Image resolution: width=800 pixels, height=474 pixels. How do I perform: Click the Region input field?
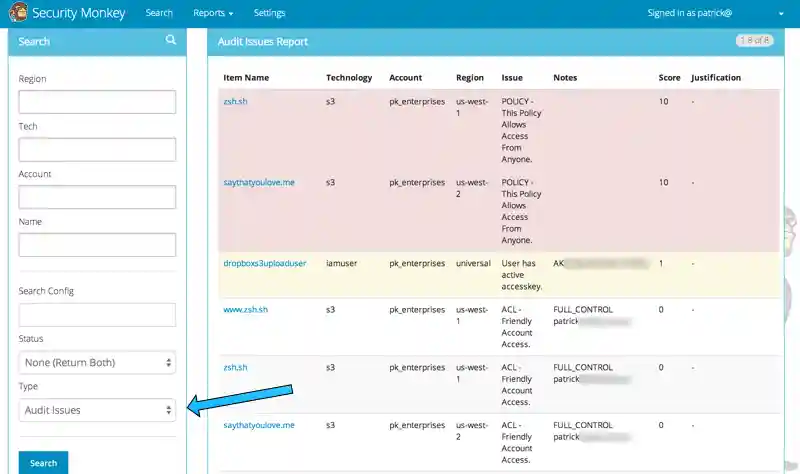coord(97,102)
